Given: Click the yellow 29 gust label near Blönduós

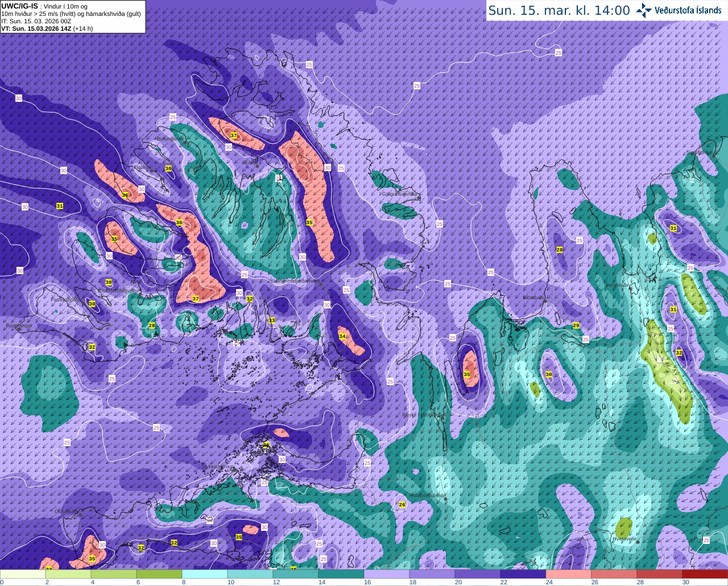Looking at the screenshot, I should [576, 325].
